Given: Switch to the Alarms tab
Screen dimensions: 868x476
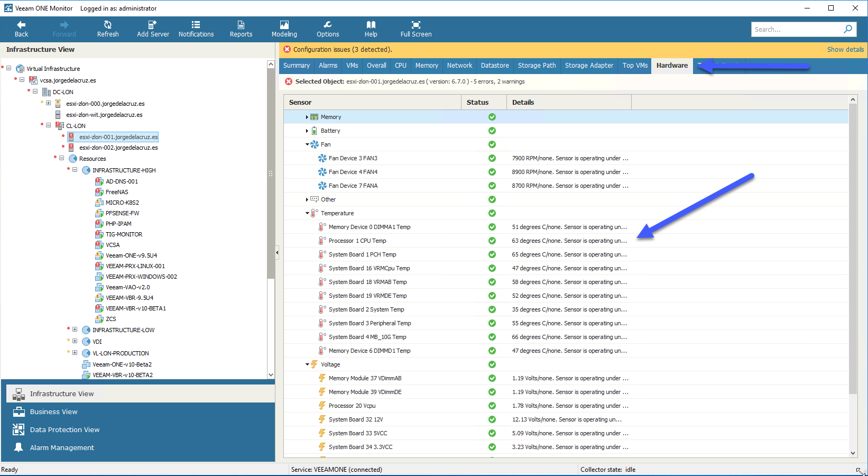Looking at the screenshot, I should coord(328,66).
